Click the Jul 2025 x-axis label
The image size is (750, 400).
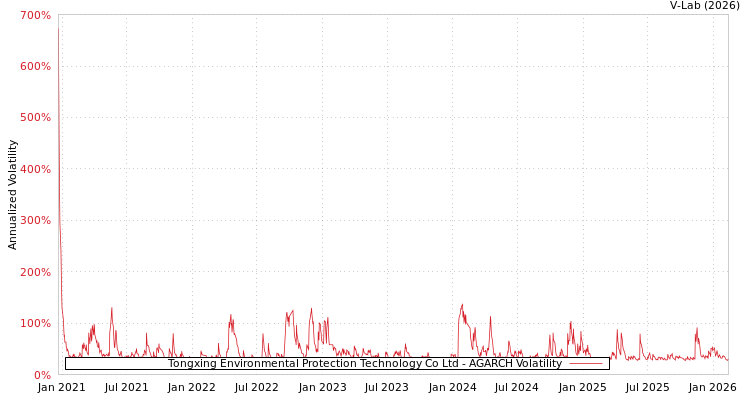647,388
